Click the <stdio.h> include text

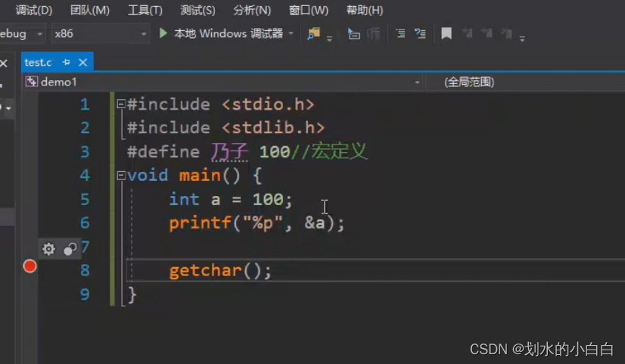[x=268, y=104]
